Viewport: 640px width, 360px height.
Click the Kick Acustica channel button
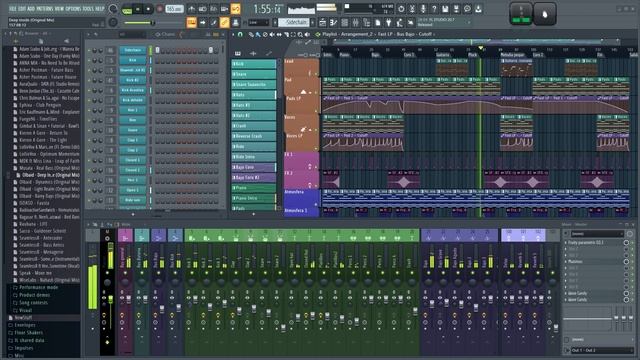(133, 90)
